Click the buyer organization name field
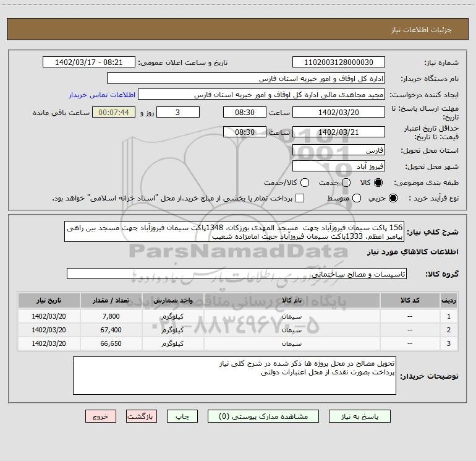The height and width of the screenshot is (461, 476). (x=246, y=79)
